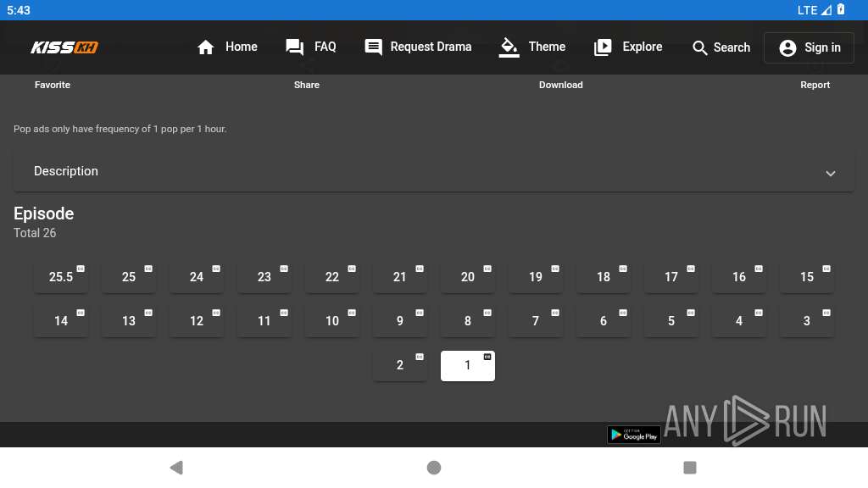Viewport: 868px width, 488px height.
Task: Select episode 17
Action: (x=671, y=277)
